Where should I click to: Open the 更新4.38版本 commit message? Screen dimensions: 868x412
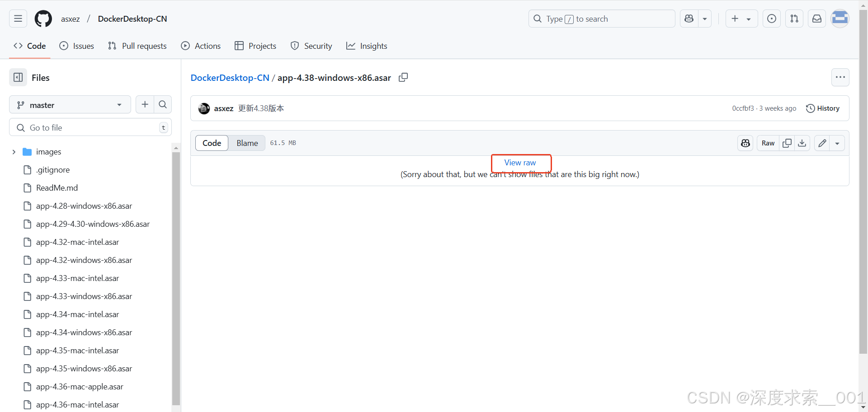point(261,108)
